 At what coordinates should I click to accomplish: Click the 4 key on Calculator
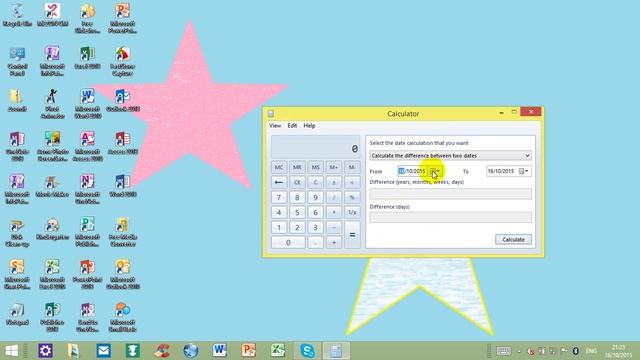pos(279,213)
